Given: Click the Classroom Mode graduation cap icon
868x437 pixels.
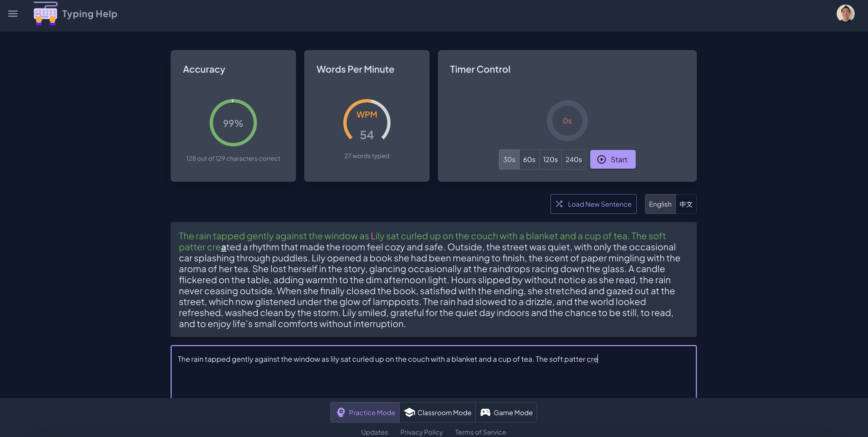Looking at the screenshot, I should tap(409, 412).
